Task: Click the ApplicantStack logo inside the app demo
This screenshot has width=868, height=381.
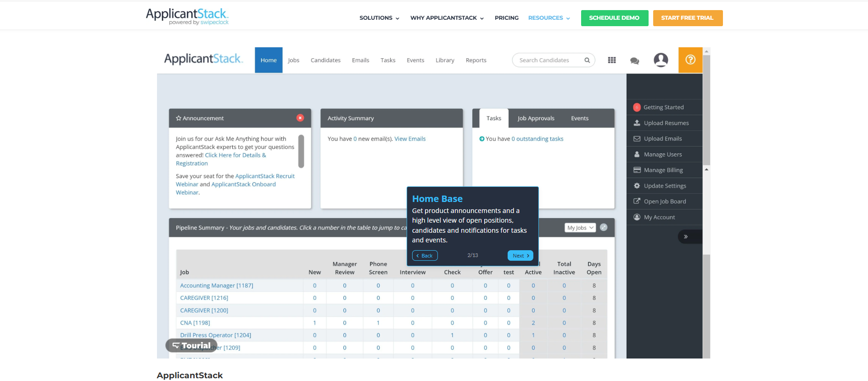Action: [203, 59]
